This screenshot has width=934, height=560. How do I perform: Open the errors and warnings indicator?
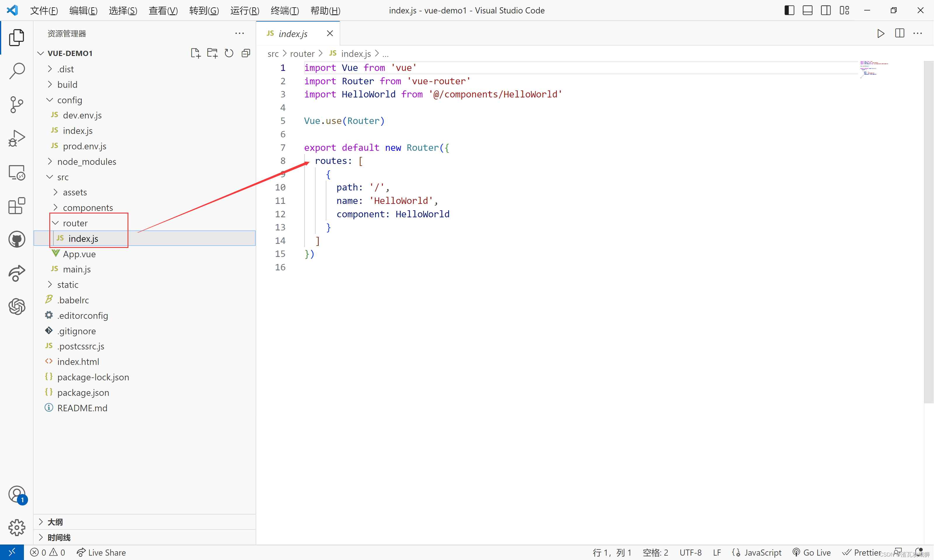tap(48, 552)
